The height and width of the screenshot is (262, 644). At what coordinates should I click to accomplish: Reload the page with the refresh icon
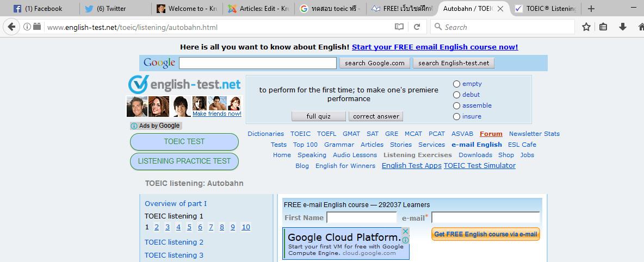pyautogui.click(x=417, y=27)
